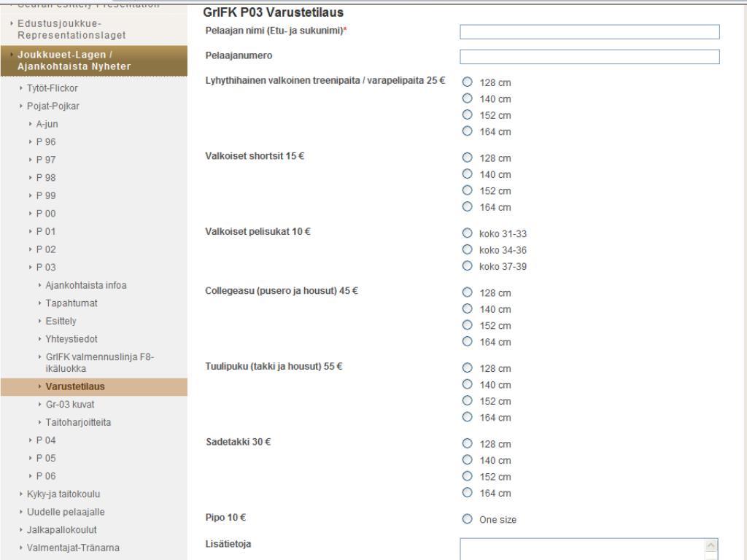Open the P 97 team page
The width and height of the screenshot is (747, 560).
(x=46, y=160)
